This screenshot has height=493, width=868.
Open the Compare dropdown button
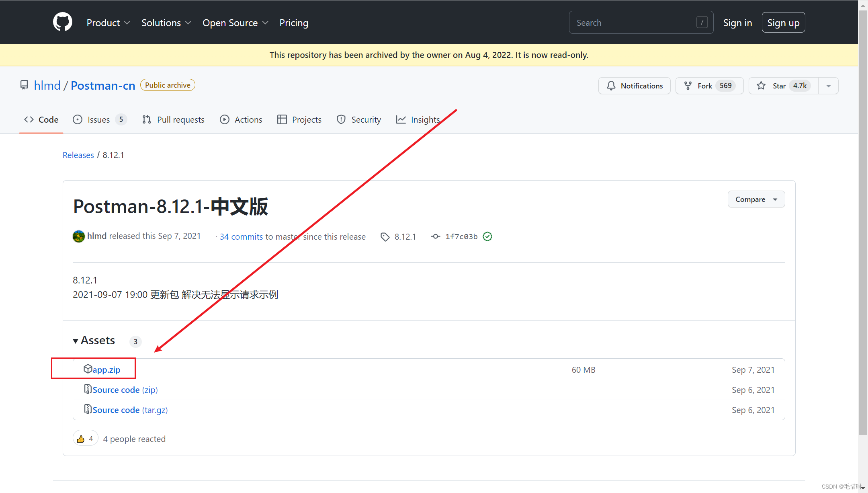[x=755, y=199]
